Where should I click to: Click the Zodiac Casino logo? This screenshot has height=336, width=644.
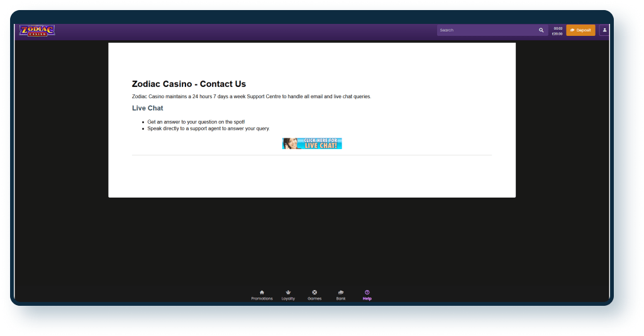coord(37,30)
